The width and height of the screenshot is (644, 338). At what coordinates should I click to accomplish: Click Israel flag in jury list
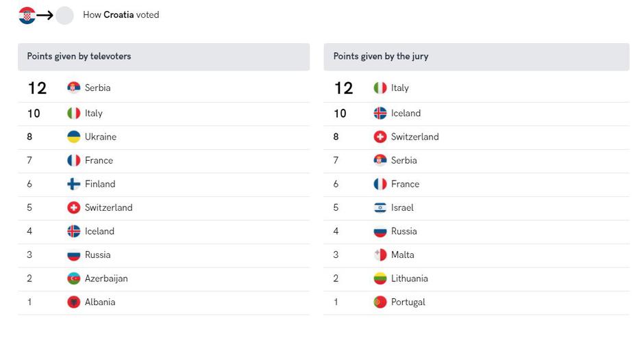(x=380, y=207)
